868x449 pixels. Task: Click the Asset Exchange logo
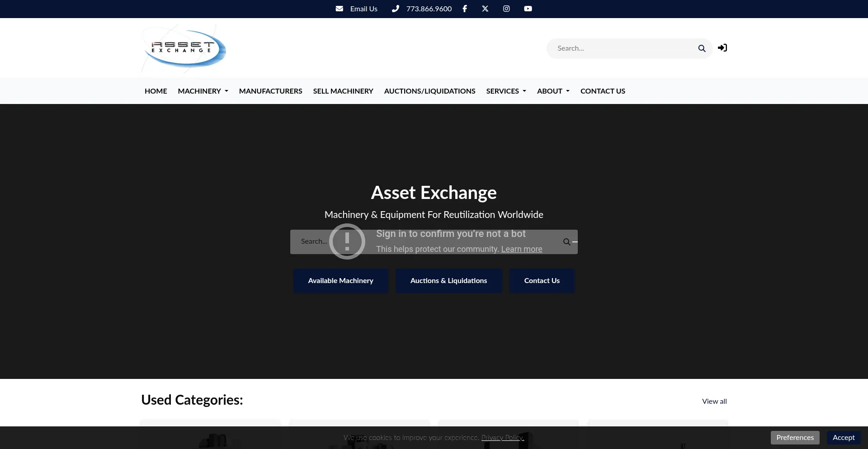(184, 48)
